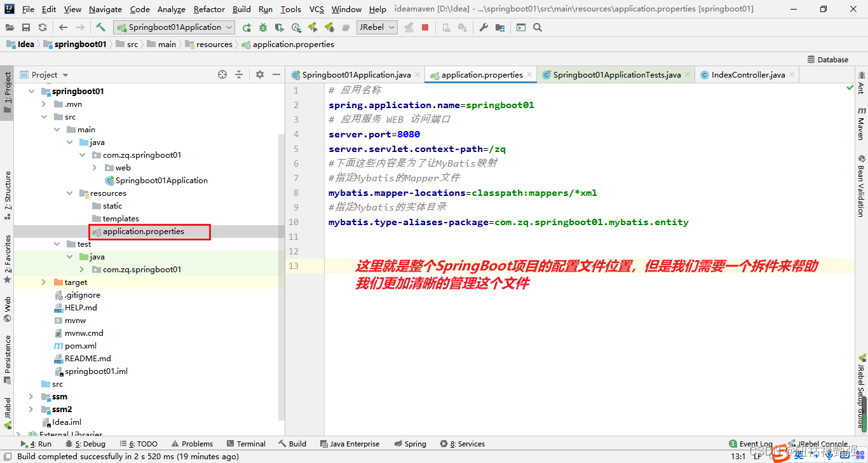Click the red Stop square icon

click(425, 27)
